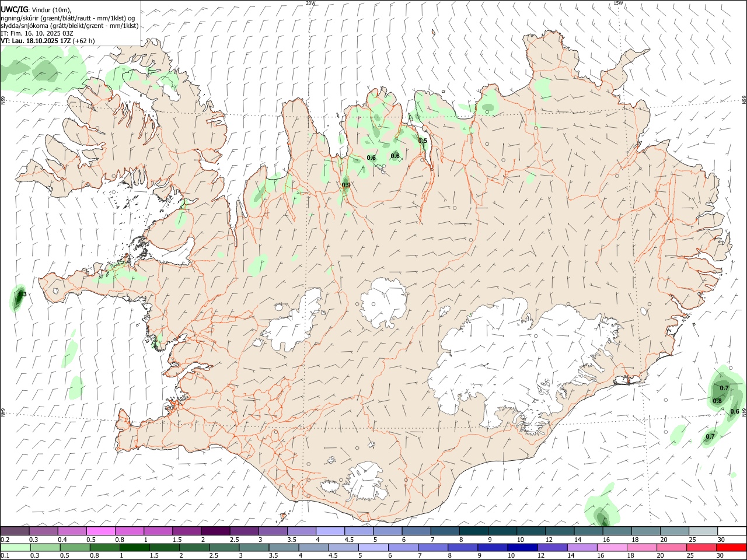Screen dimensions: 747x560
Task: Click the "0.7" value directly above "0.8"
Action: pyautogui.click(x=724, y=388)
